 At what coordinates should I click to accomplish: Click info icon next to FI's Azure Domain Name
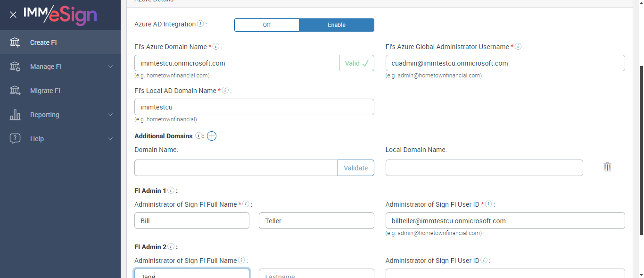(x=216, y=46)
